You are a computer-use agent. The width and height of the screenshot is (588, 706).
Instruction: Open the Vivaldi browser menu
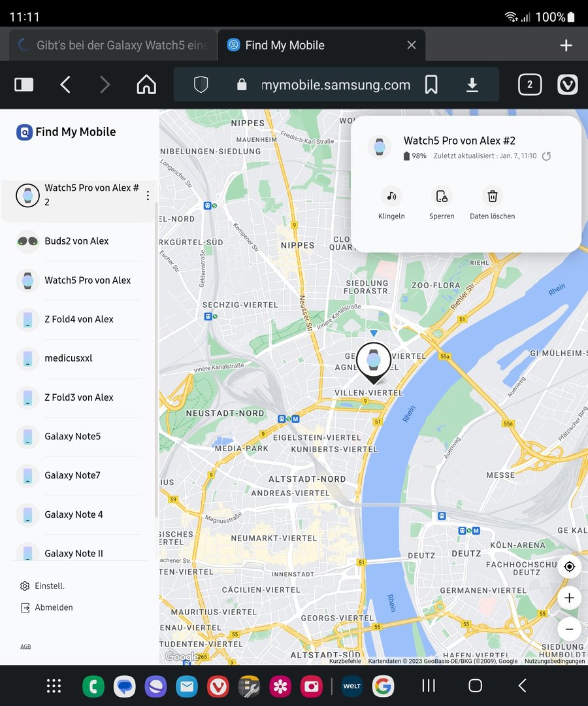[567, 84]
